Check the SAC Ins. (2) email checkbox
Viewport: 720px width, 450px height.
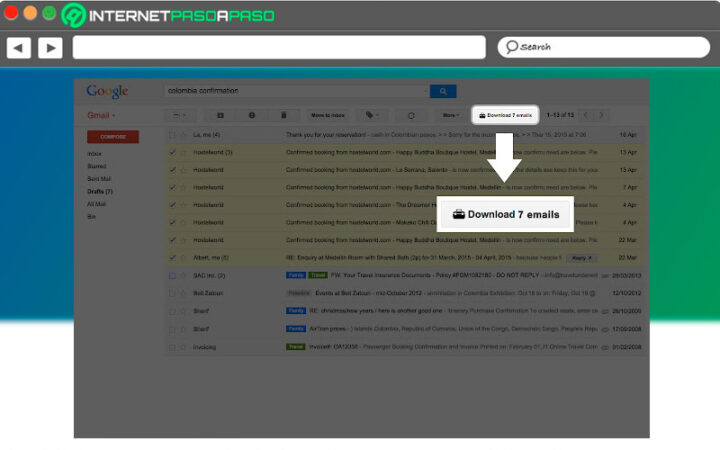pos(172,276)
